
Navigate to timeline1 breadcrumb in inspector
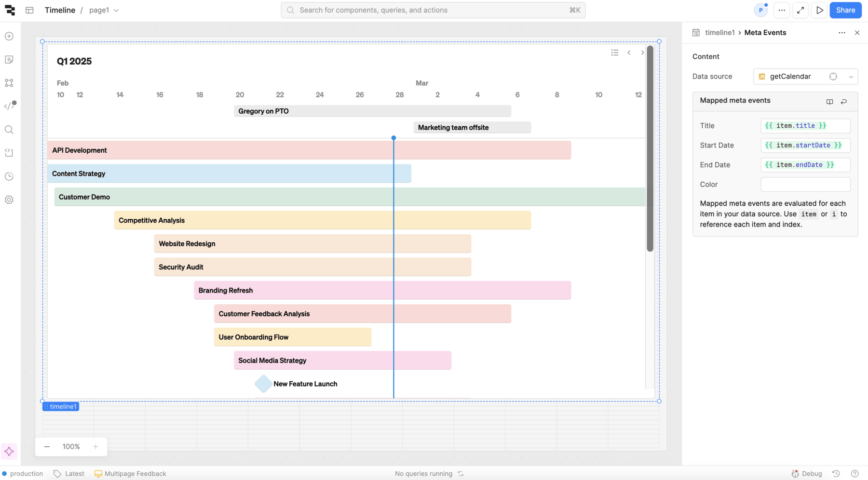click(x=719, y=33)
